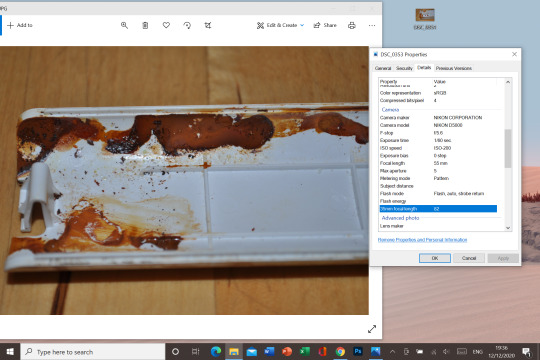Image resolution: width=540 pixels, height=360 pixels.
Task: Click the ENG language indicator
Action: coord(477,352)
